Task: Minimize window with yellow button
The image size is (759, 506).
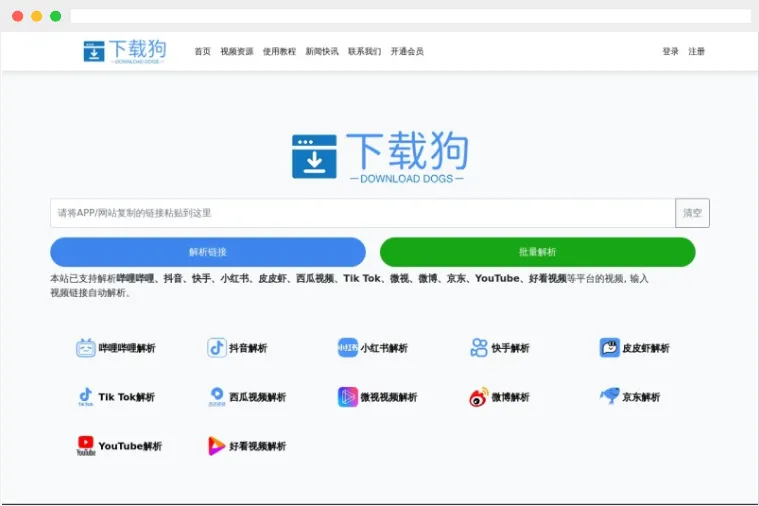Action: click(37, 16)
